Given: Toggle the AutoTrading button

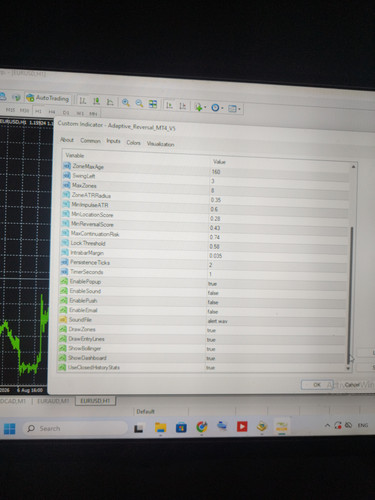Looking at the screenshot, I should click(x=48, y=98).
